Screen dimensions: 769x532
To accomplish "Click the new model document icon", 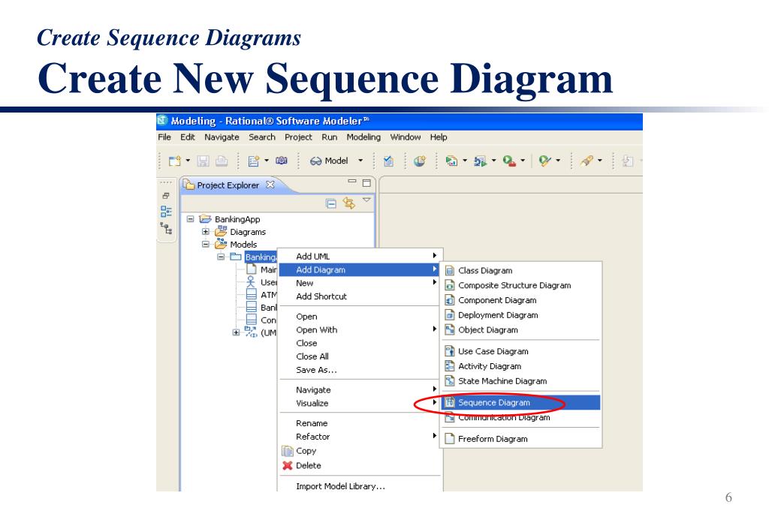I will pyautogui.click(x=254, y=161).
